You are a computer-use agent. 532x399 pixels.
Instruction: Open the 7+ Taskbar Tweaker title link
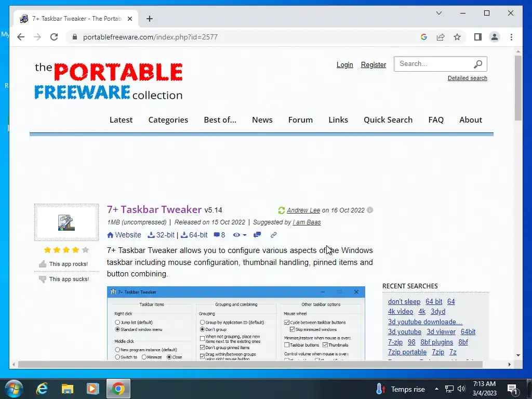[154, 209]
